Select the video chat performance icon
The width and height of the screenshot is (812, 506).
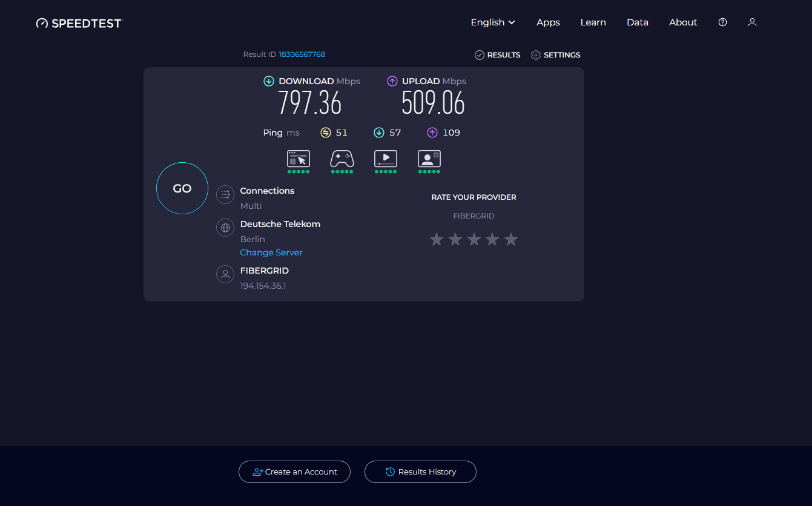pyautogui.click(x=429, y=159)
